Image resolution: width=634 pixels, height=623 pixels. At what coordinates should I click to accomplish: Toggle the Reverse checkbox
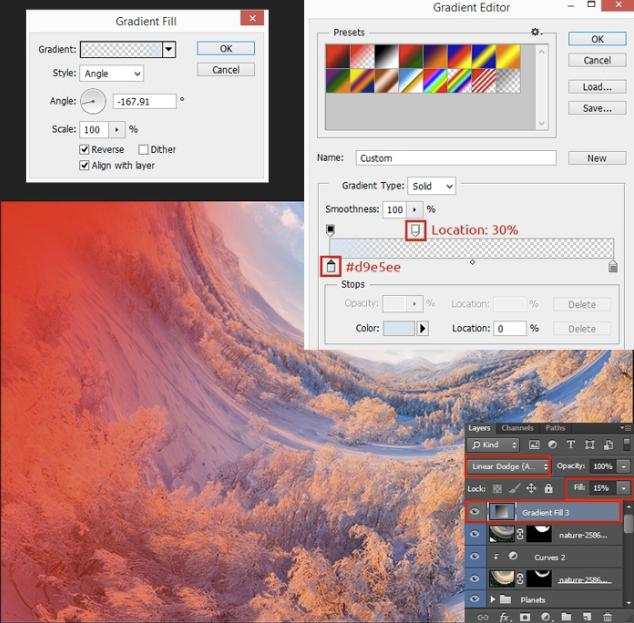[x=84, y=150]
